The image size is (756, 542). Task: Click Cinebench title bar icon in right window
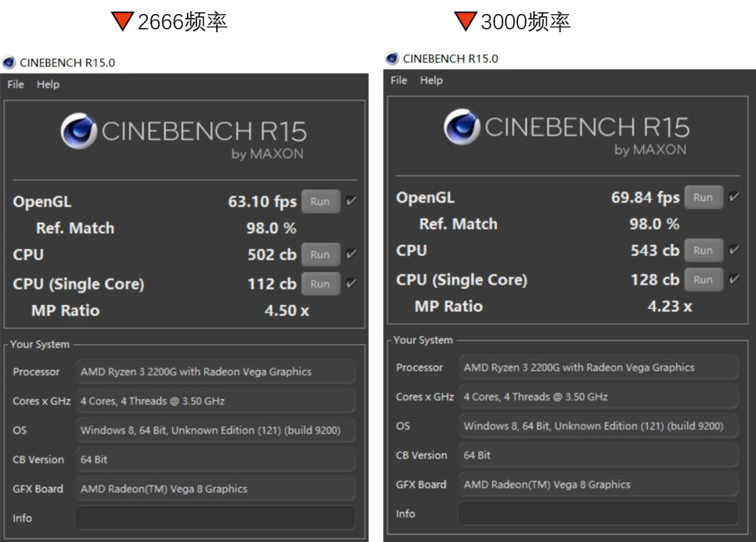pos(393,58)
